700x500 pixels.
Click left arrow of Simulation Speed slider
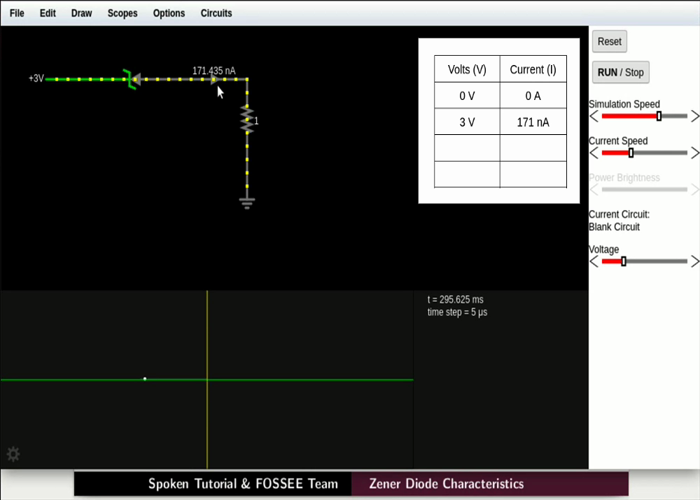pyautogui.click(x=594, y=116)
